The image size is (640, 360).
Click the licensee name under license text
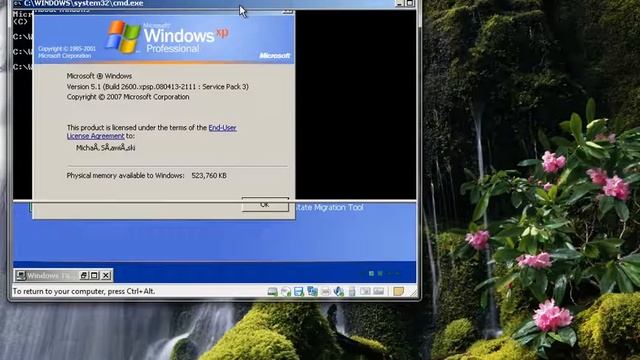coord(106,148)
